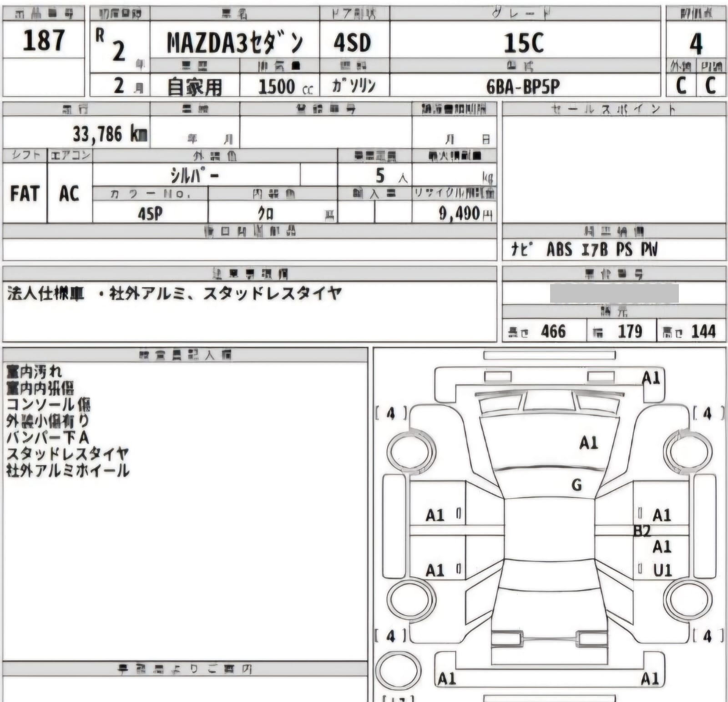Select the inspector note 社外アルミホイール
This screenshot has width=728, height=702.
click(68, 470)
